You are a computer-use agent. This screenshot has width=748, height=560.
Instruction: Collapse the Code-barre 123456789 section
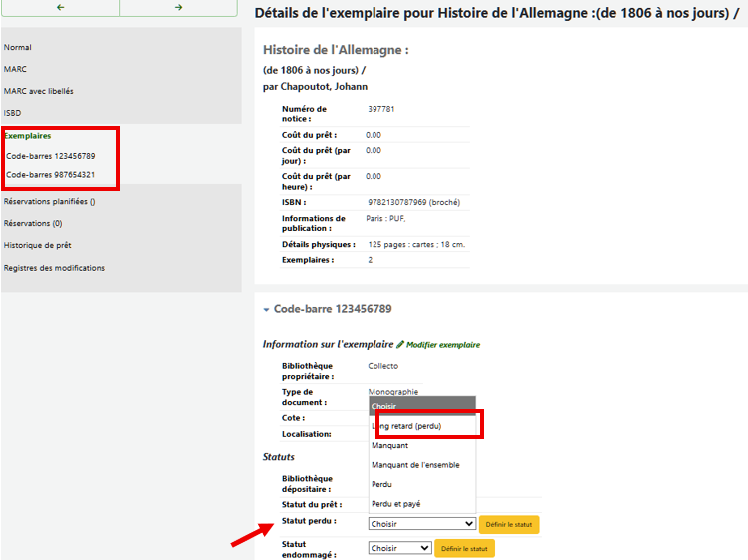pyautogui.click(x=266, y=310)
